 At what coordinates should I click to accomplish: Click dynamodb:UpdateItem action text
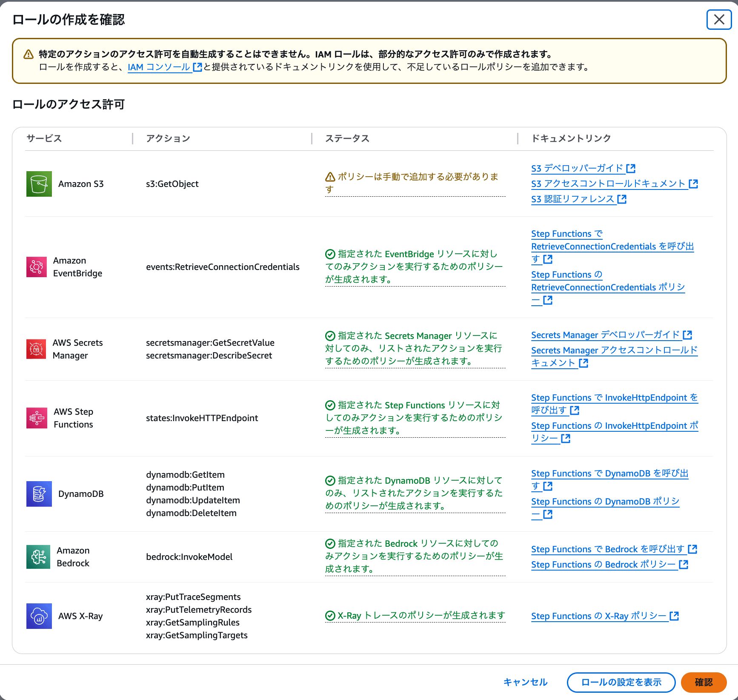click(x=193, y=500)
